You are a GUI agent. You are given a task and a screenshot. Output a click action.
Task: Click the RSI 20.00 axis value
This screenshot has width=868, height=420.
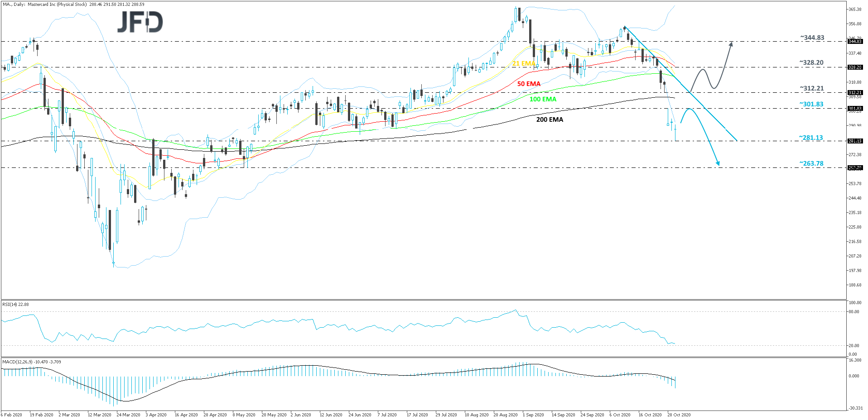click(x=854, y=346)
